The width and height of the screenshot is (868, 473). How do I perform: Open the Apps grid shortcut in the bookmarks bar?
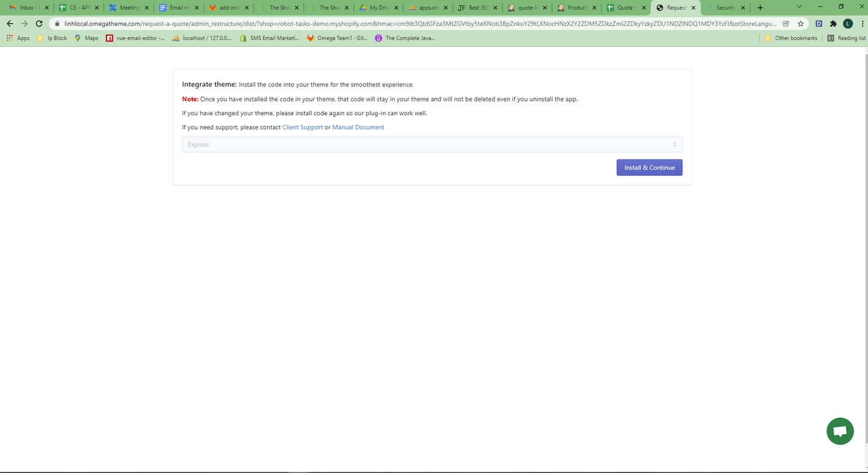click(x=18, y=38)
